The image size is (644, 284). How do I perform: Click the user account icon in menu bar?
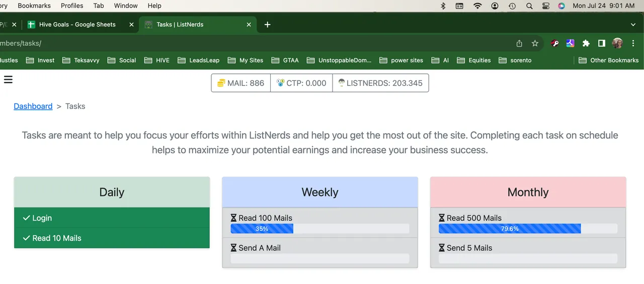(x=495, y=6)
